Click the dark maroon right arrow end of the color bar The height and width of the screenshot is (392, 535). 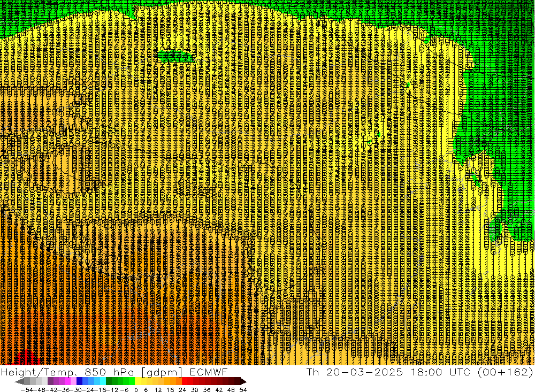click(x=243, y=381)
